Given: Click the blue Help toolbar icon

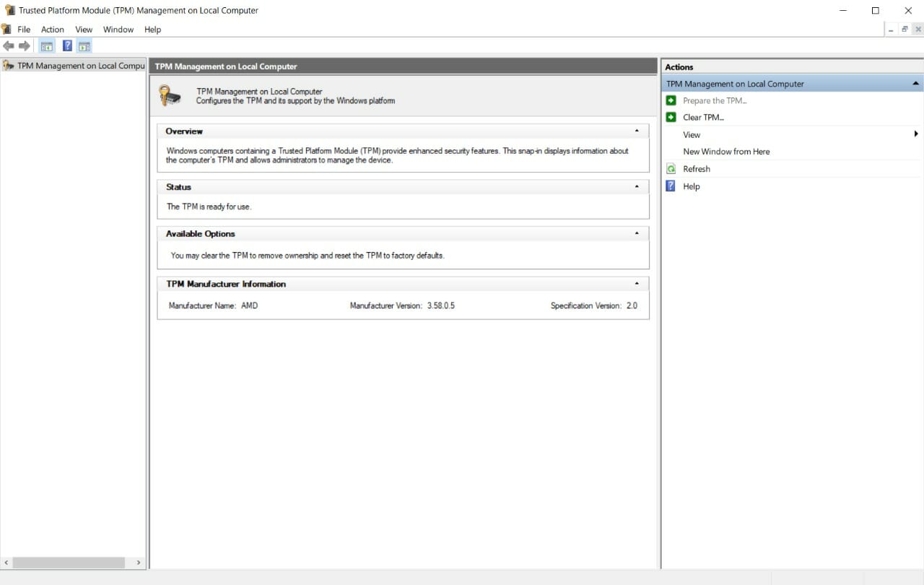Looking at the screenshot, I should [67, 46].
